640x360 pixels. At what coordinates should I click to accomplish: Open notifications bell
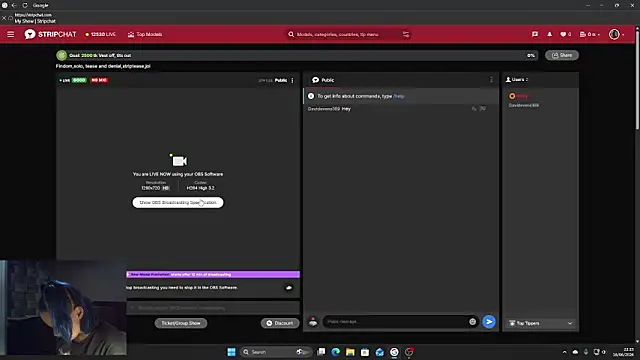coord(549,34)
